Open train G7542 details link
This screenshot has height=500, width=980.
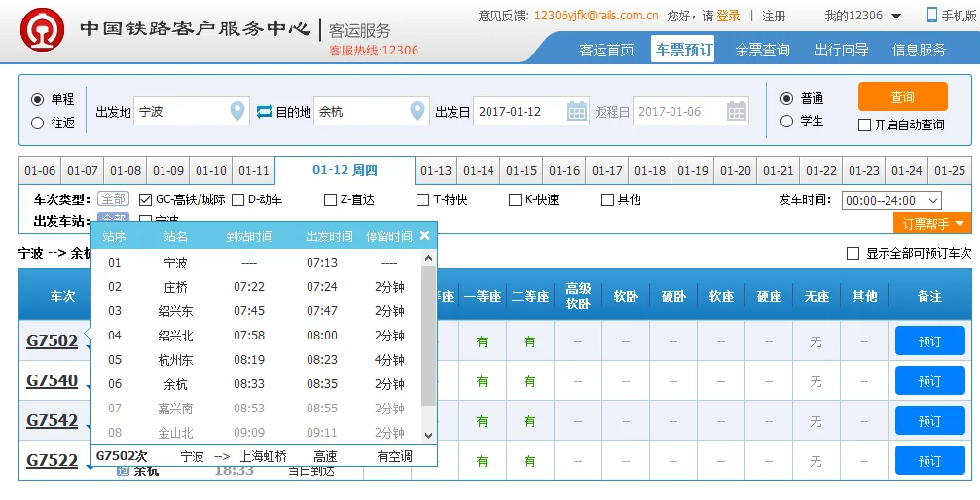point(52,420)
